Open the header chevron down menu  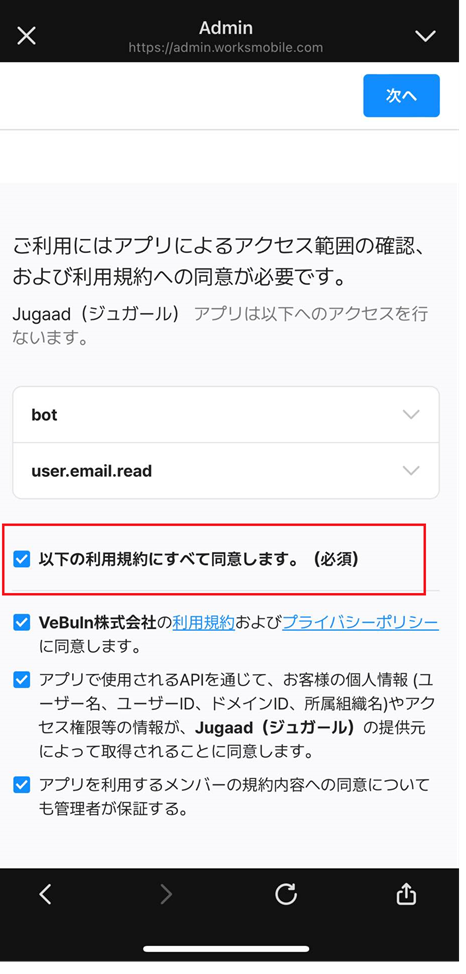426,36
